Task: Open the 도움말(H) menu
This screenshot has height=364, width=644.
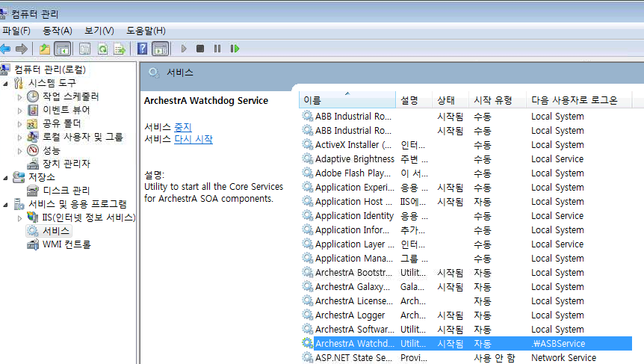Action: 146,31
